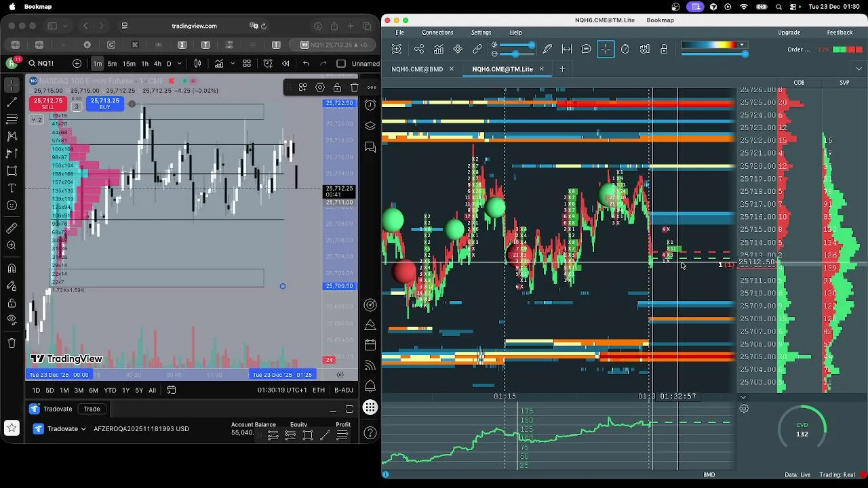Open the Bookmap Settings menu

(x=481, y=33)
